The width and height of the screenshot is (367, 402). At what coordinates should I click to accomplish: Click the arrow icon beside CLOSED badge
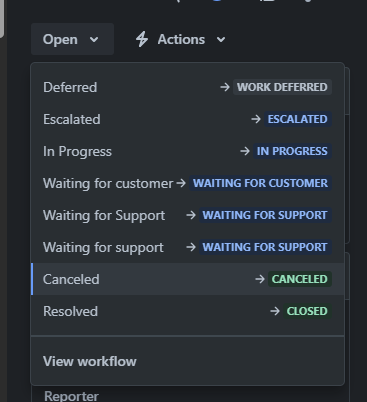point(275,311)
